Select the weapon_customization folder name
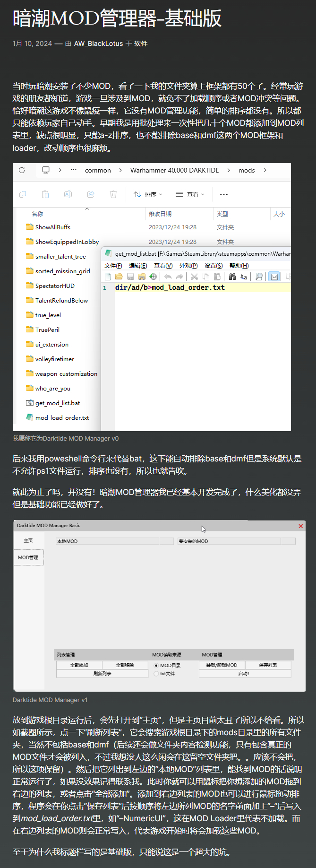The image size is (316, 868). click(x=66, y=373)
